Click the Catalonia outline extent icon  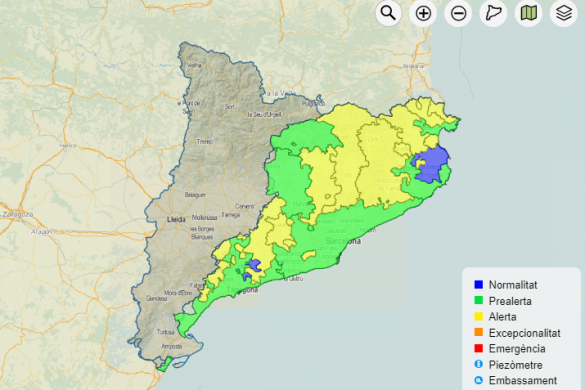(x=493, y=13)
